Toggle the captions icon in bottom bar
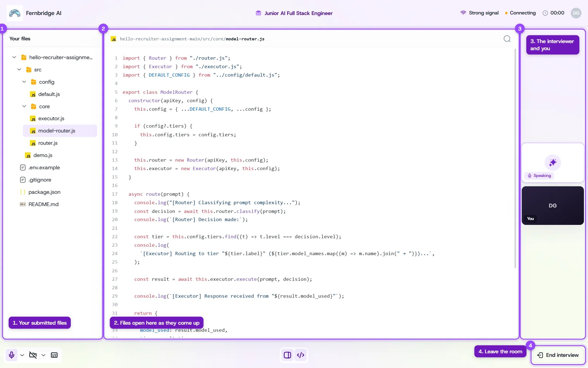This screenshot has height=368, width=588. point(54,355)
